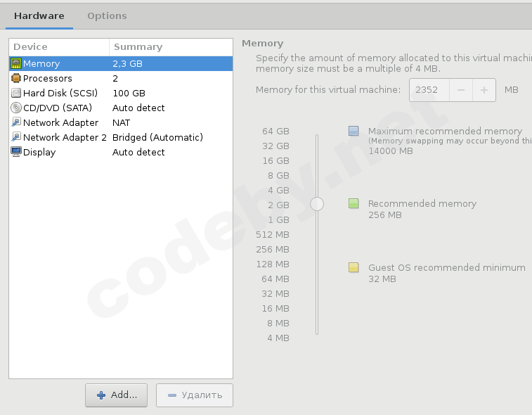The image size is (532, 415).
Task: Select the Hard Disk (SCSI) label
Action: pos(60,93)
